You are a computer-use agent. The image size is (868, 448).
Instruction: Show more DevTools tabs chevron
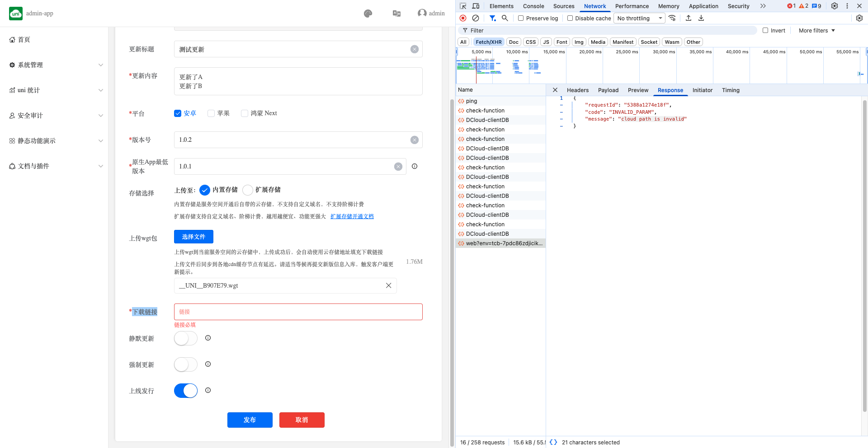pyautogui.click(x=763, y=6)
